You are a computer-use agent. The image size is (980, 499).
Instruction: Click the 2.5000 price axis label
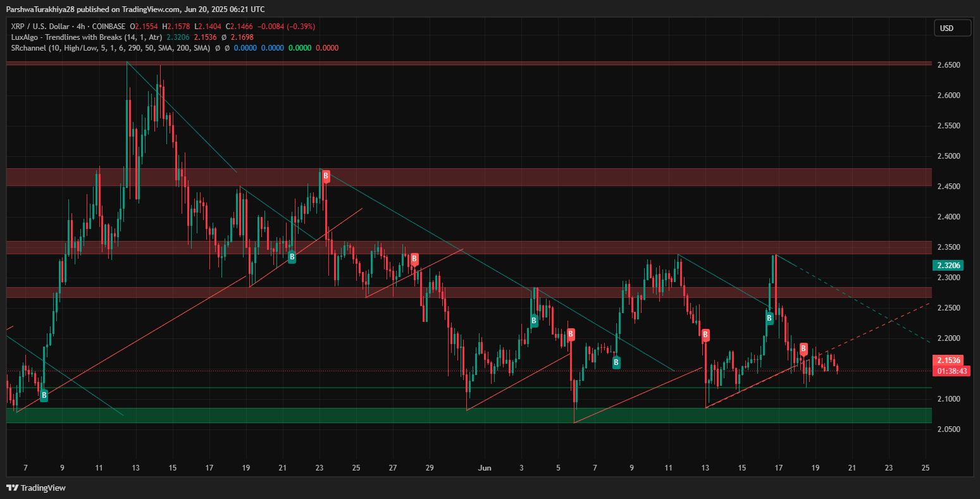pos(952,156)
